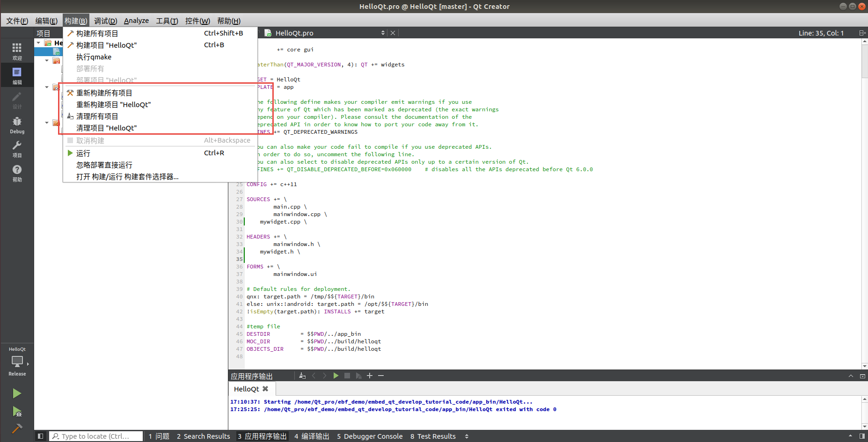Click line 35 in the editor gutter
This screenshot has width=868, height=442.
point(239,259)
